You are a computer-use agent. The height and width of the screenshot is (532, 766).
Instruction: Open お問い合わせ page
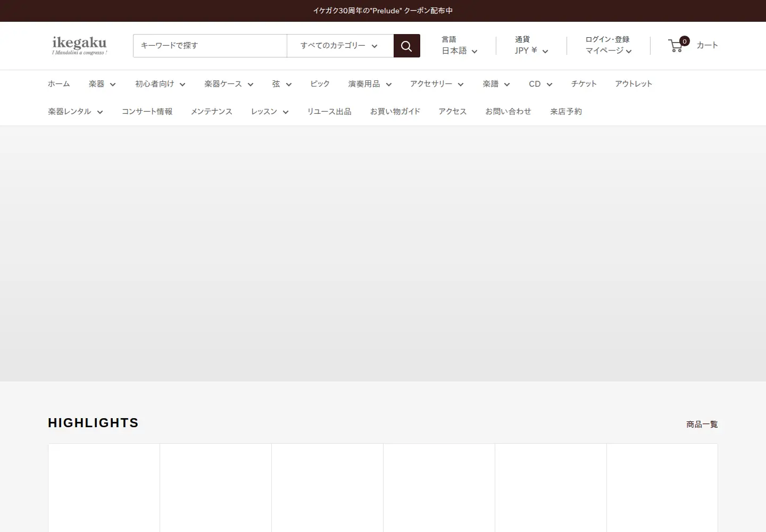[x=508, y=112]
